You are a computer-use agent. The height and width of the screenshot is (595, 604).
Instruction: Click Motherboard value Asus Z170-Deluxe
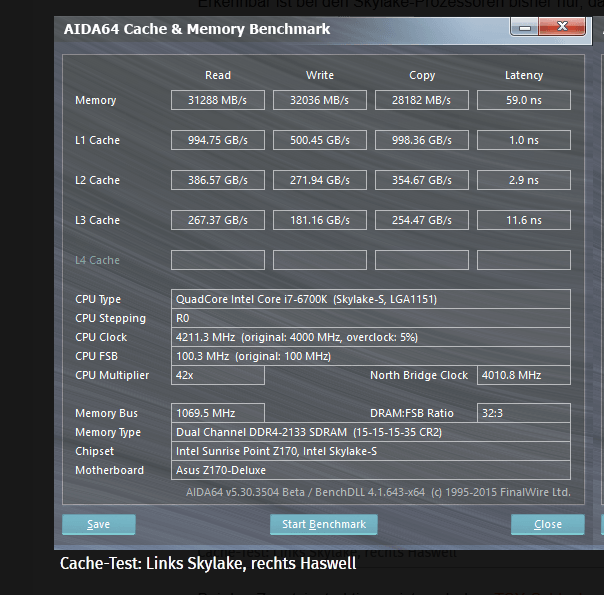pos(371,470)
